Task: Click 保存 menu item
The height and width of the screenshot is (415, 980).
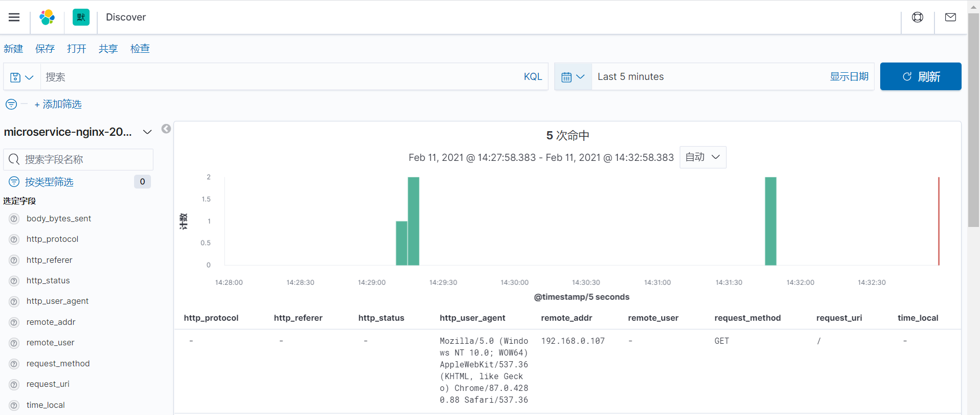Action: click(x=45, y=49)
